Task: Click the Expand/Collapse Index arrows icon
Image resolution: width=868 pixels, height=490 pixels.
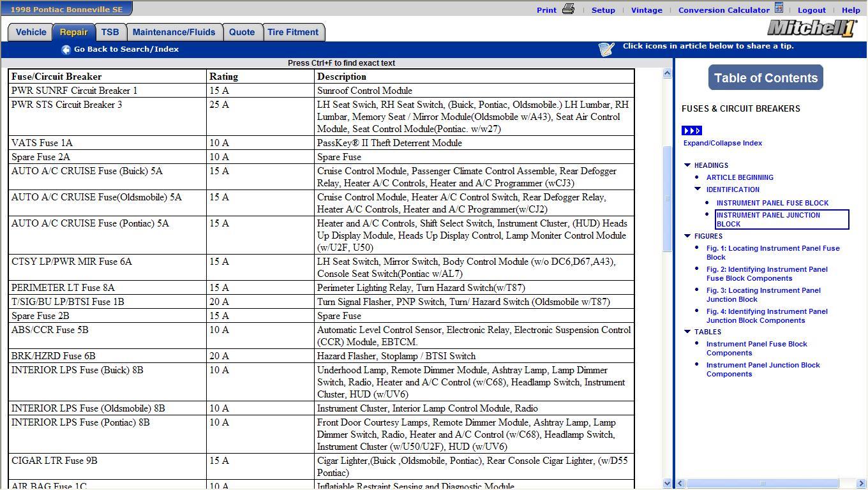Action: 692,131
